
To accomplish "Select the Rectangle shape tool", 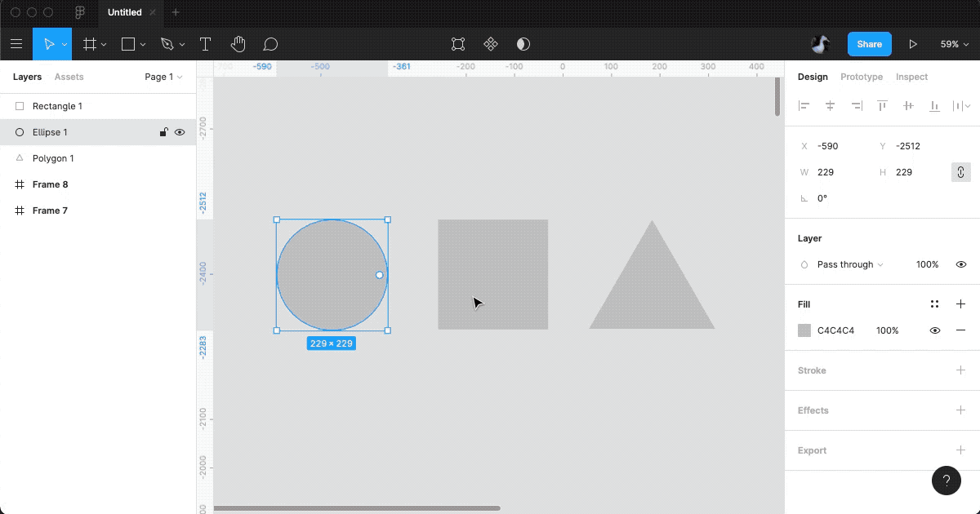I will [x=128, y=44].
